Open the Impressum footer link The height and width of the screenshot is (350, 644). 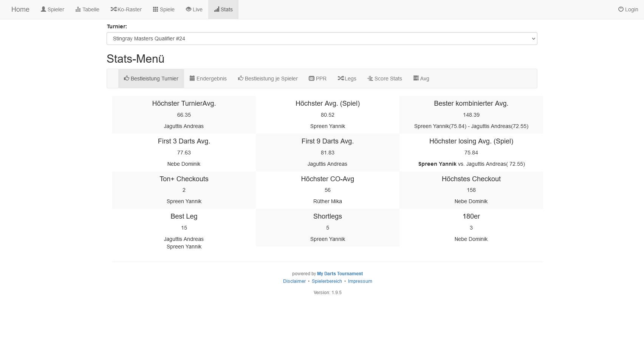[x=360, y=281]
